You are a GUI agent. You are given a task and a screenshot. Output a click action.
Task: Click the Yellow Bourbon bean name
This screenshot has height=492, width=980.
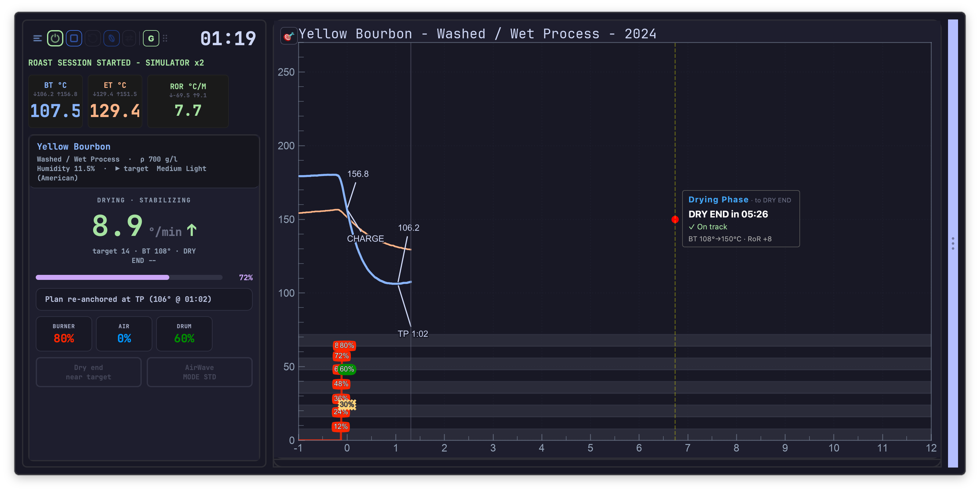[x=74, y=147]
